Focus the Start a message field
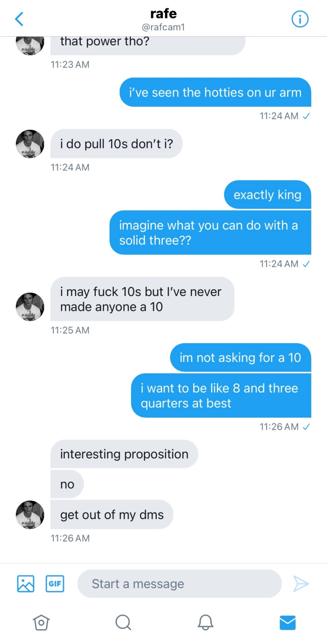This screenshot has height=644, width=327. coord(180,584)
